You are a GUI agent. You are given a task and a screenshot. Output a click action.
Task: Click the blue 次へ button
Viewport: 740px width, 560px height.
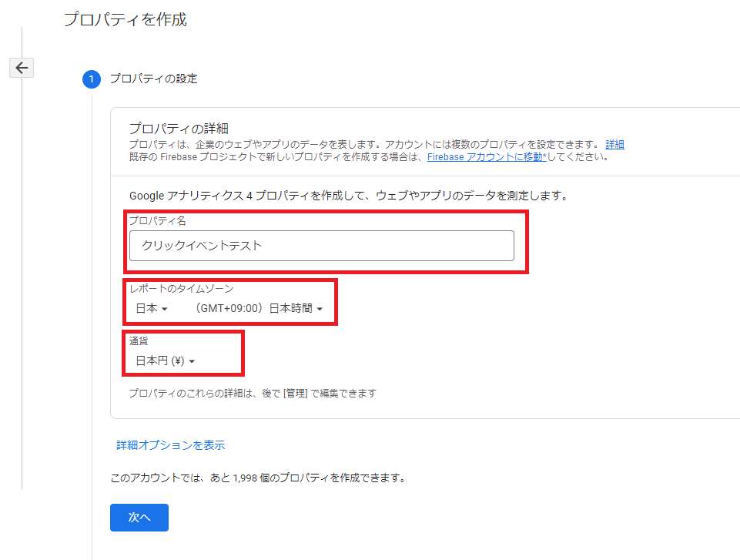click(139, 518)
